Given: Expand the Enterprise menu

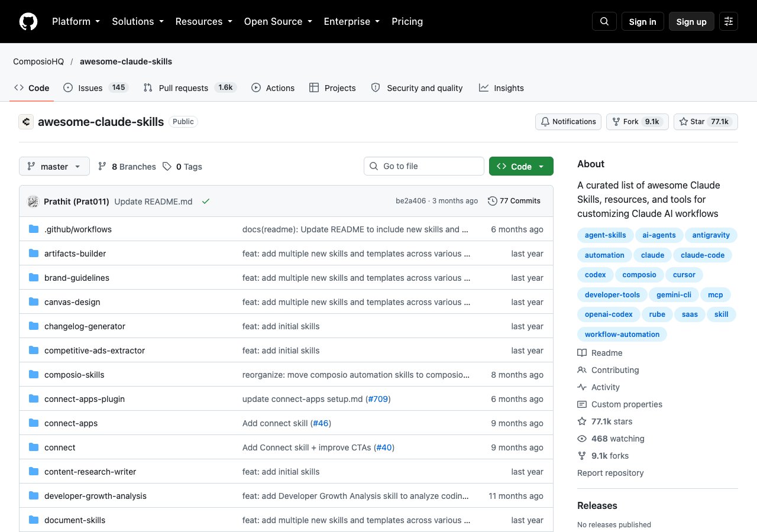Looking at the screenshot, I should [353, 21].
